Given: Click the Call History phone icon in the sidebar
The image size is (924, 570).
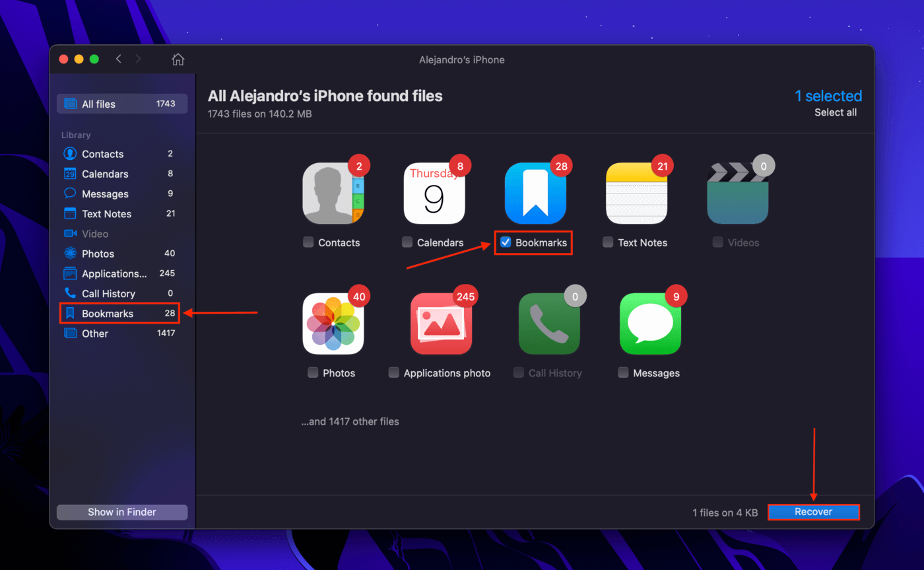Looking at the screenshot, I should point(70,293).
